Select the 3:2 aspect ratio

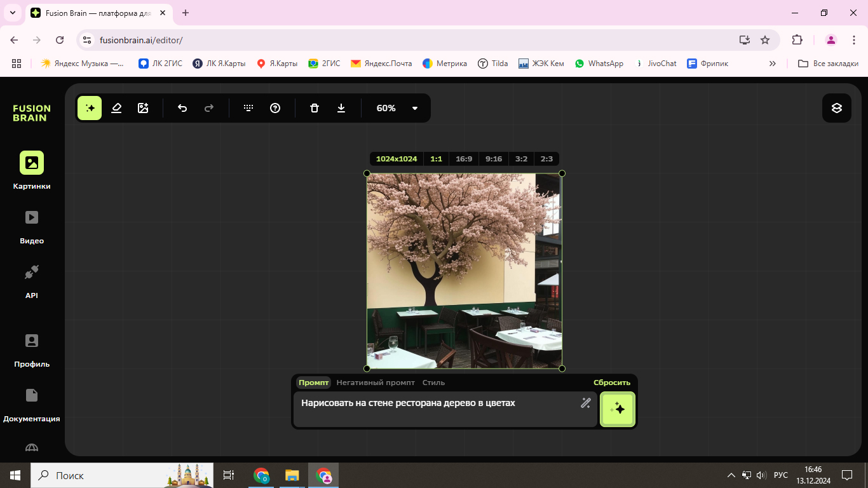pos(521,159)
